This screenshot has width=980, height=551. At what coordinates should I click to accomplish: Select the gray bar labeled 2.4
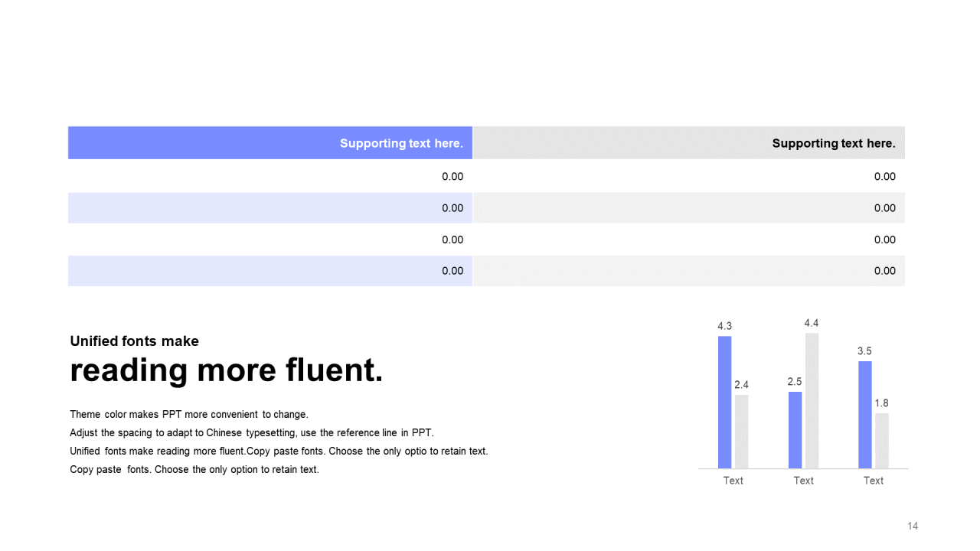click(x=741, y=432)
